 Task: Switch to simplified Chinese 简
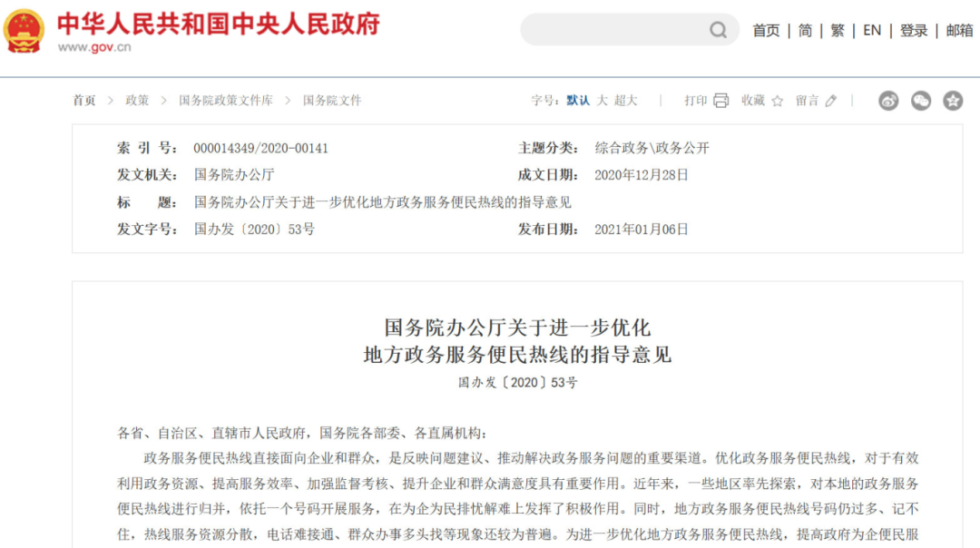click(x=805, y=31)
